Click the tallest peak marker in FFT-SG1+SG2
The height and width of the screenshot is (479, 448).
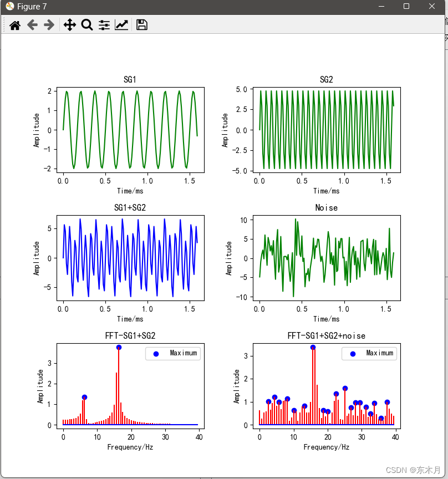(x=119, y=348)
